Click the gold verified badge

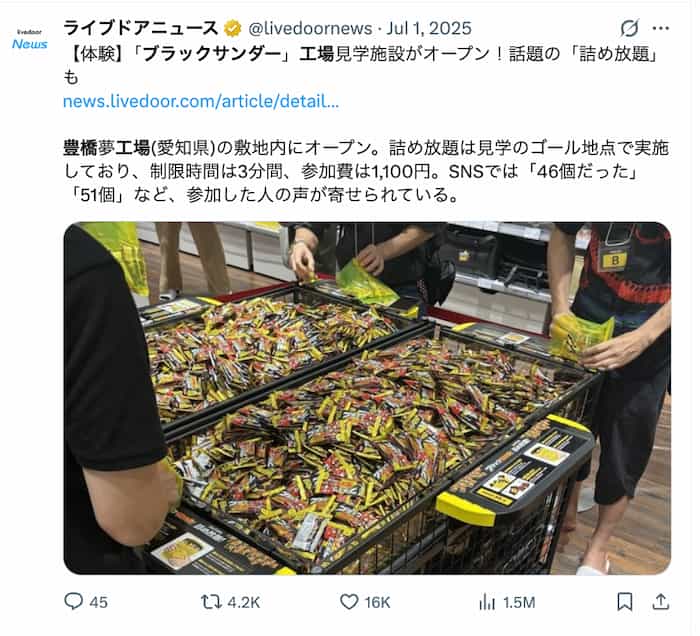tap(232, 29)
